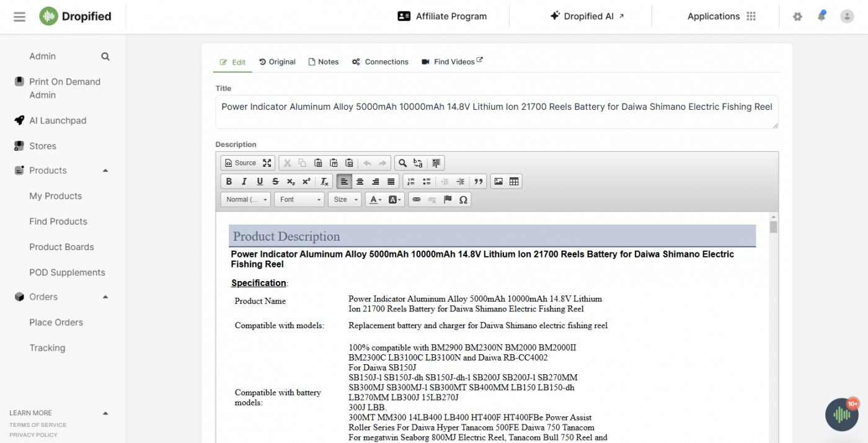
Task: Open the Place Orders page
Action: [56, 323]
